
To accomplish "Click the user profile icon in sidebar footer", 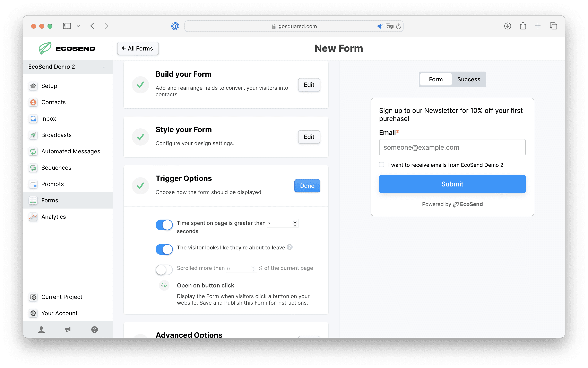I will (41, 330).
